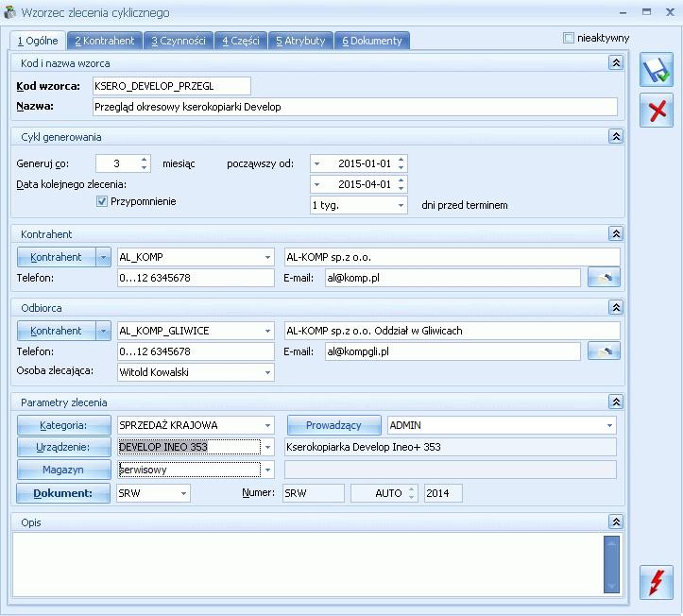683x616 pixels.
Task: Switch to the 5 Atrybuty tab
Action: tap(300, 41)
